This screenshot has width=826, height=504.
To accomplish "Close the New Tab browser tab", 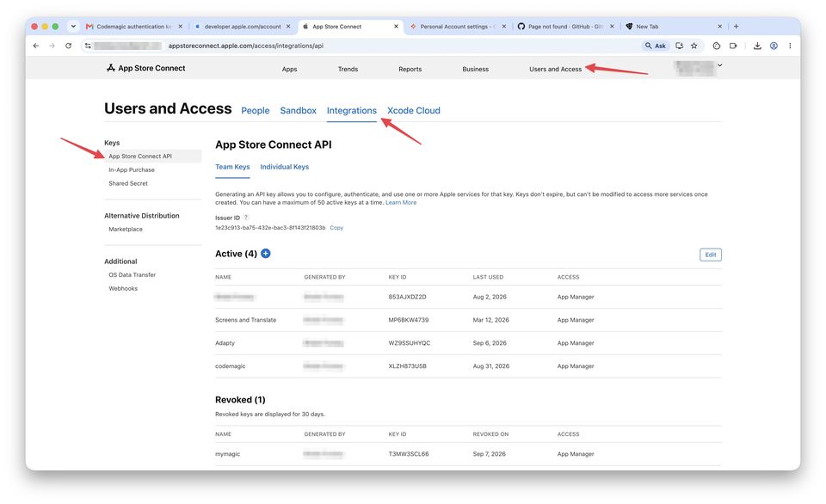I will click(719, 27).
